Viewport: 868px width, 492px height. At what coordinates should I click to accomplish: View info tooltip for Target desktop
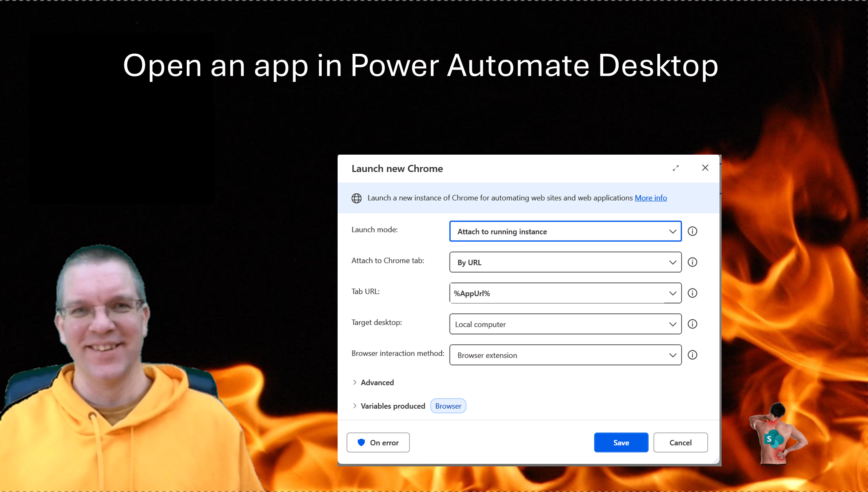point(692,324)
